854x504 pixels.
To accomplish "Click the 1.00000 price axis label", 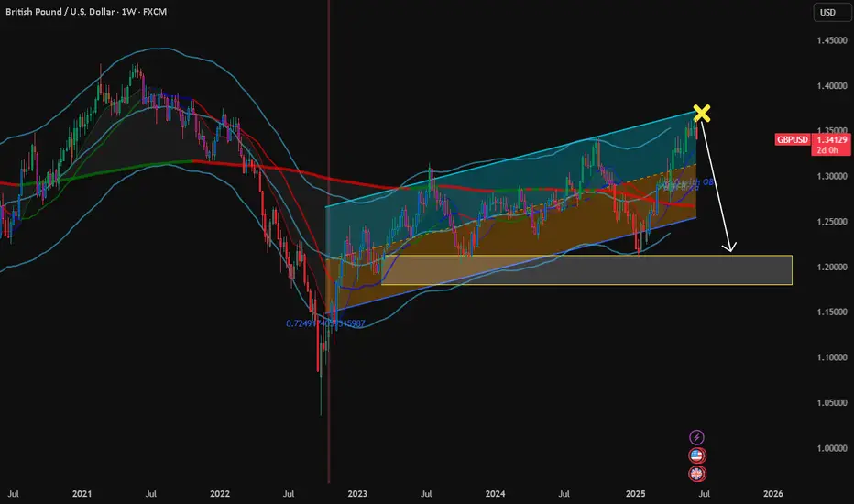I will tap(832, 448).
